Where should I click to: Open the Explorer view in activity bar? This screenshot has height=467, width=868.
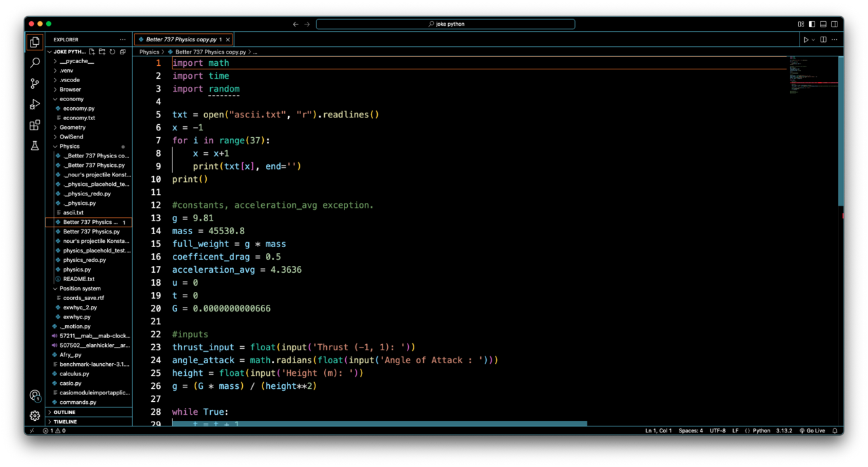pos(35,42)
